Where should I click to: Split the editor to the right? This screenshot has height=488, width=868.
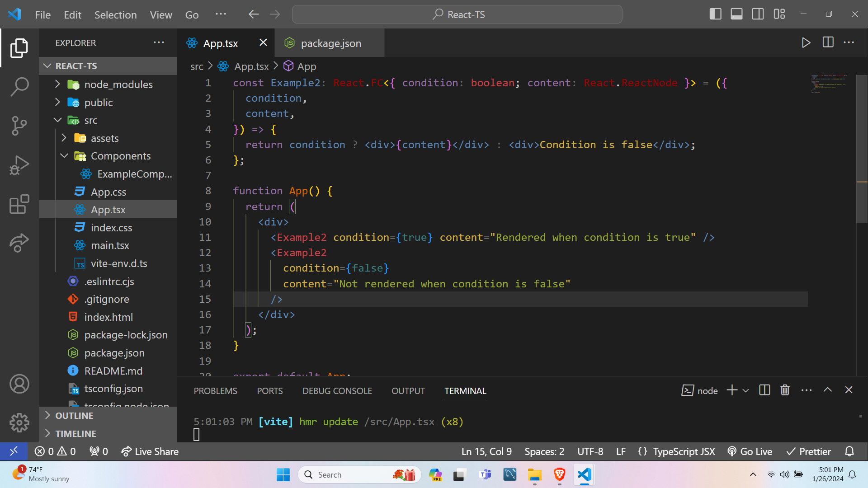pos(828,42)
